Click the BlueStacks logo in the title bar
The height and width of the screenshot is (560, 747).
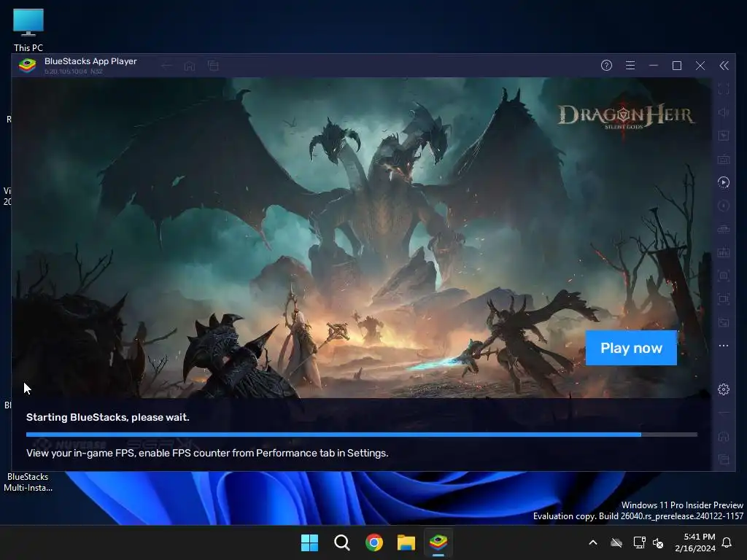coord(27,65)
